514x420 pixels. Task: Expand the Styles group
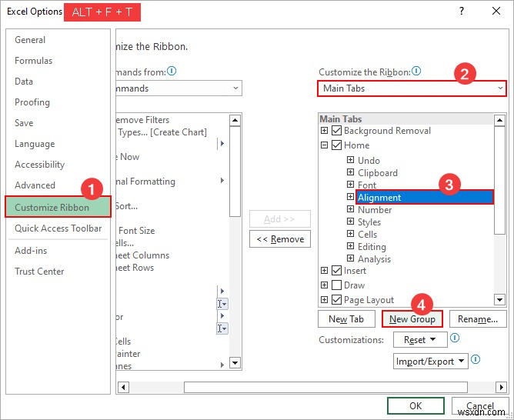click(x=350, y=221)
